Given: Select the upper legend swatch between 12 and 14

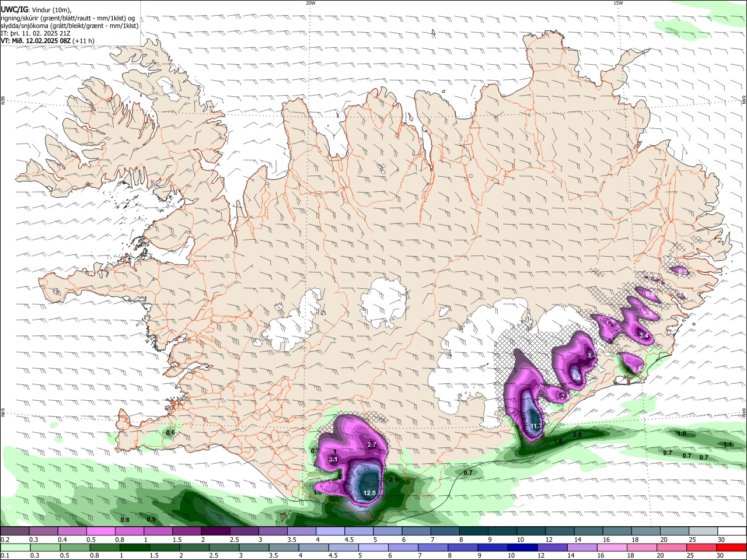Looking at the screenshot, I should click(x=559, y=531).
